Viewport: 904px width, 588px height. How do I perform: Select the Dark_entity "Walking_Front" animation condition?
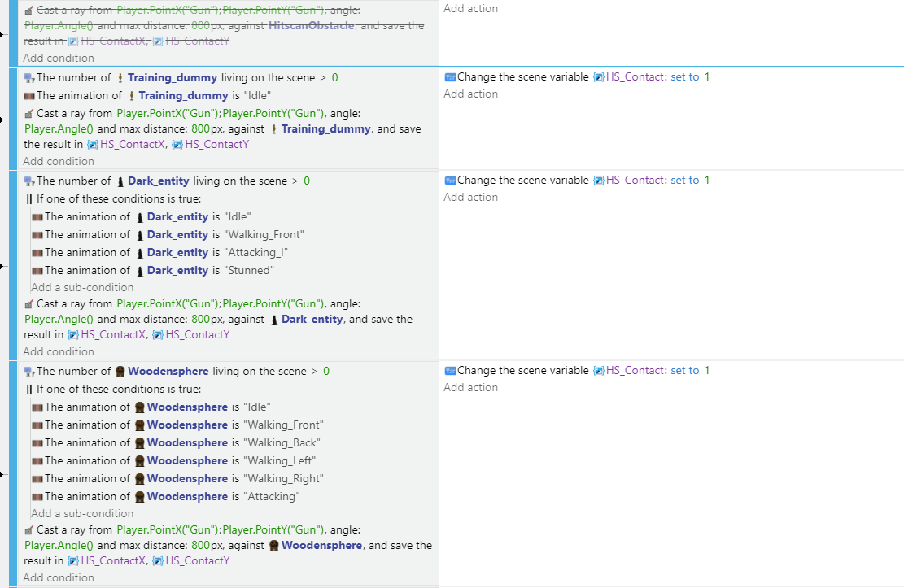coord(174,235)
